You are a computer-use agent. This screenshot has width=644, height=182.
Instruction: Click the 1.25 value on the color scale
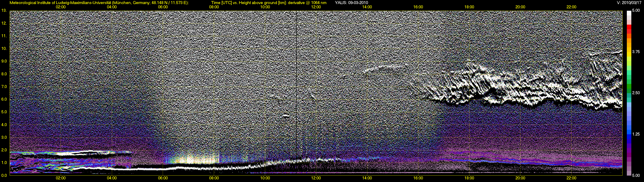click(x=636, y=134)
